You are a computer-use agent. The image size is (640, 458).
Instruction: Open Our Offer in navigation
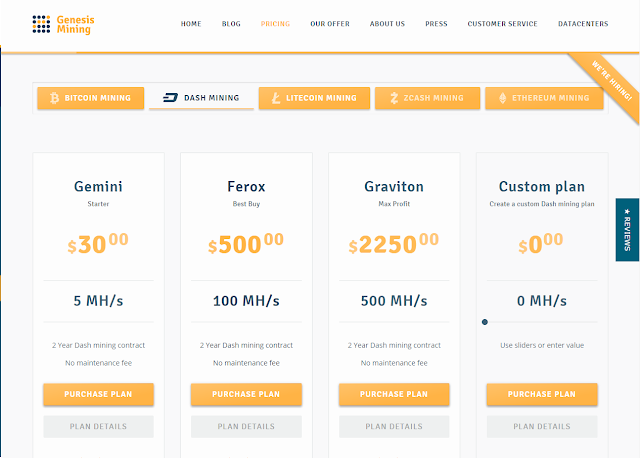[330, 24]
